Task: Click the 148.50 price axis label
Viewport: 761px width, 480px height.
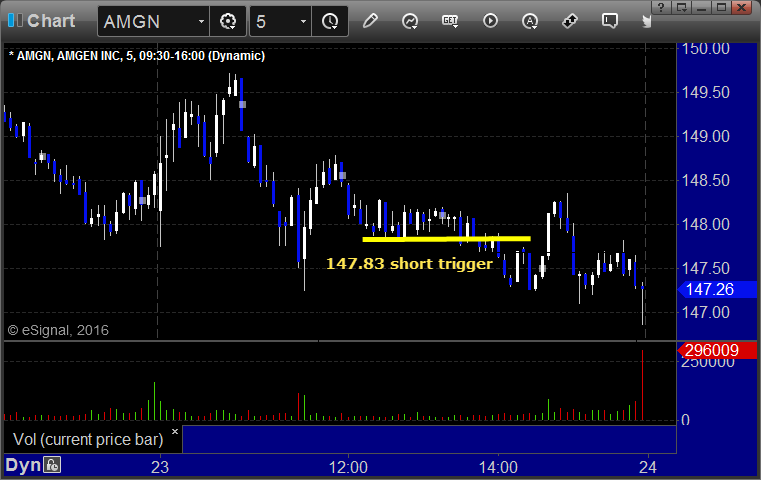Action: point(706,181)
